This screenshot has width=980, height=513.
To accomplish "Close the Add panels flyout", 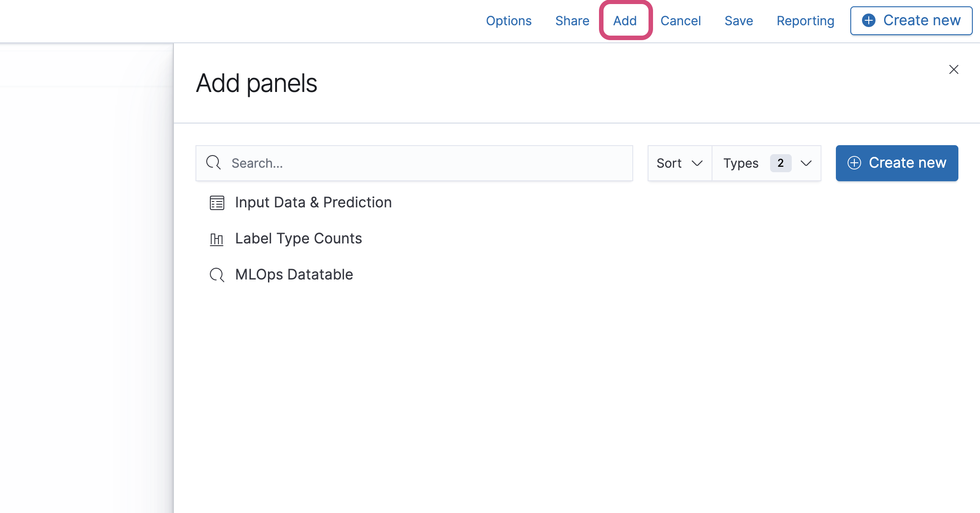I will 953,69.
